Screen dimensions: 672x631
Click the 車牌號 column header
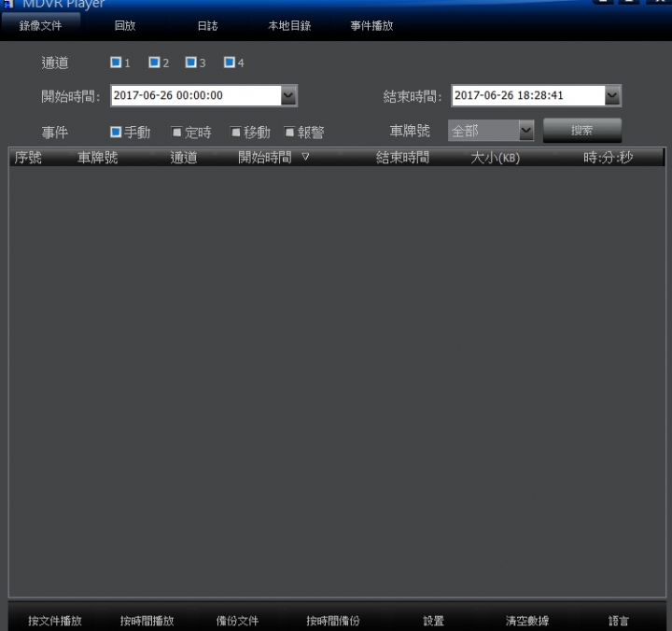tap(98, 158)
